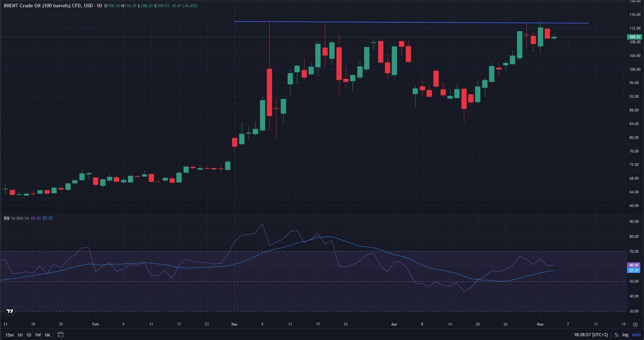Open the Go to date calendar icon
644x340 pixels.
click(x=60, y=334)
